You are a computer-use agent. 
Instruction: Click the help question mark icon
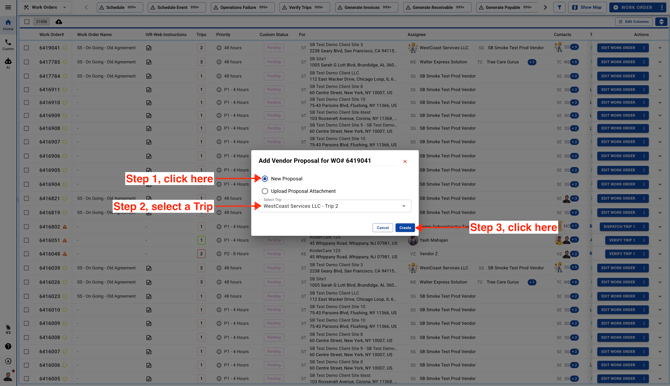8,346
